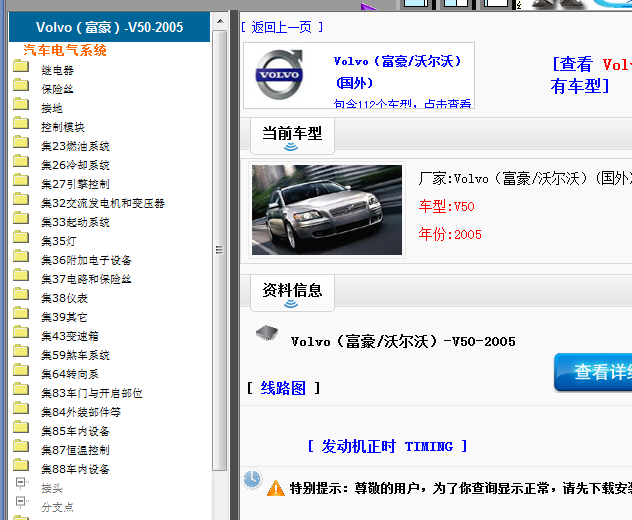This screenshot has height=520, width=632.
Task: Open the 查看 Volvo 所有车型 link
Action: (591, 75)
